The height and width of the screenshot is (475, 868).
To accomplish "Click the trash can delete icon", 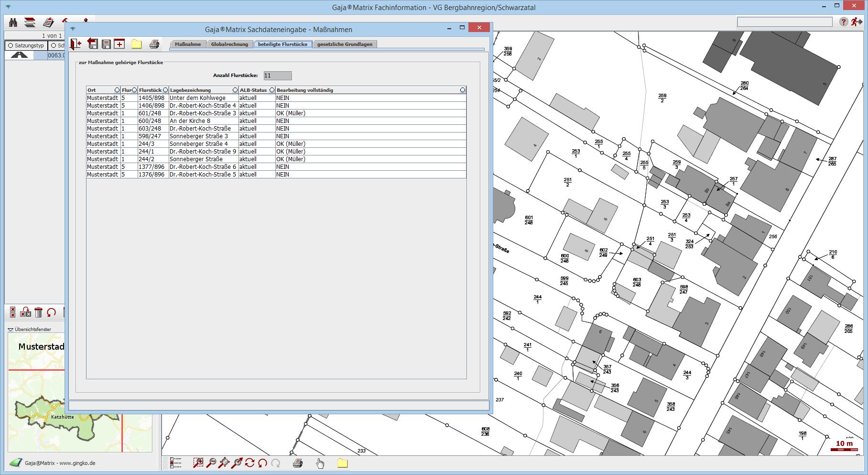I will coord(39,312).
